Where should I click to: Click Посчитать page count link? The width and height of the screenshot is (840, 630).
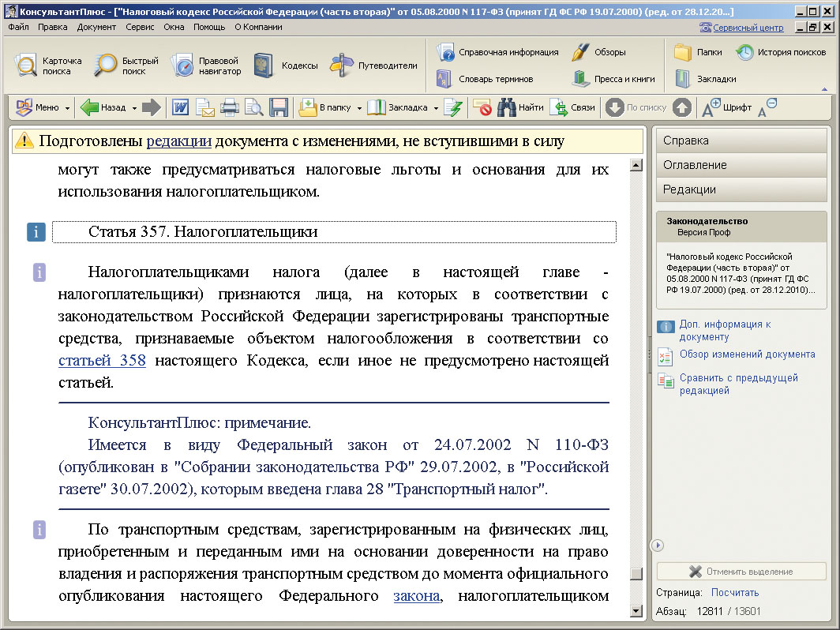click(735, 592)
